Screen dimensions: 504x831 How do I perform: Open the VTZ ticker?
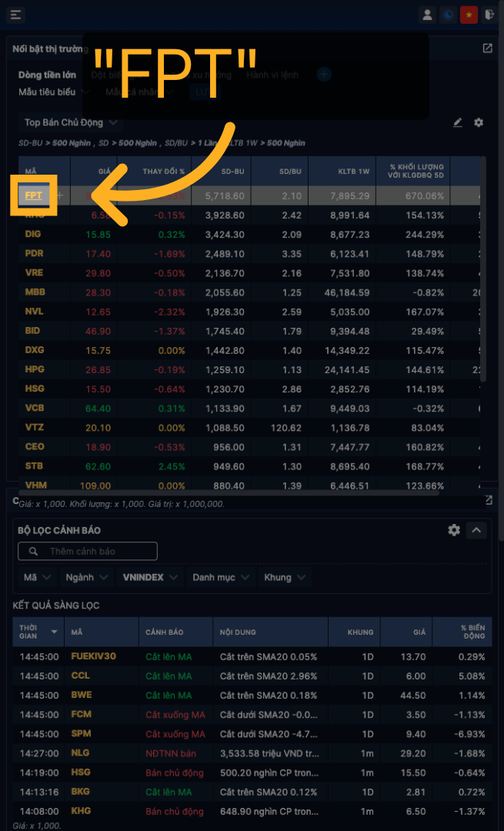click(x=34, y=427)
